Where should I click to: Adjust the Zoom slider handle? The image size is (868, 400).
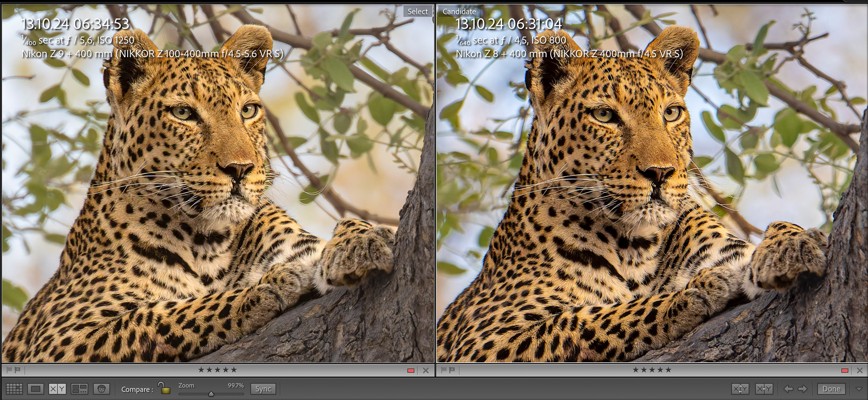click(x=211, y=394)
